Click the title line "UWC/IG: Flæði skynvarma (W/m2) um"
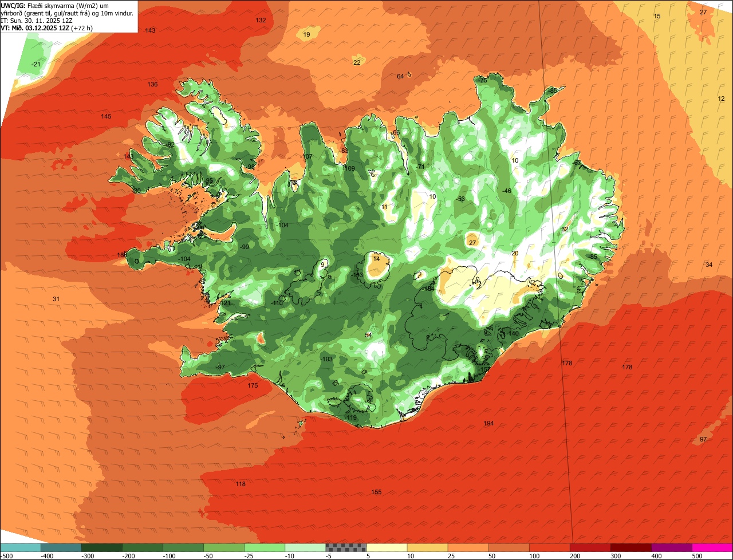Screen dimensions: 733x560 click(x=54, y=5)
